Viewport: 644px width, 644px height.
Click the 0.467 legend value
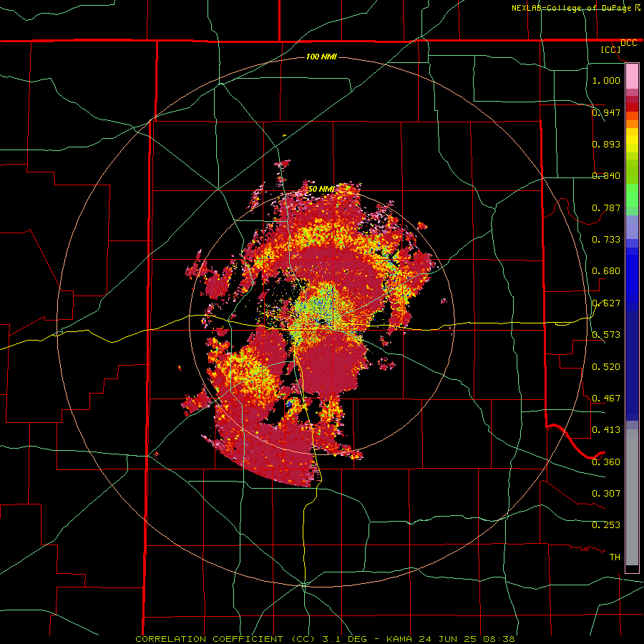click(606, 398)
